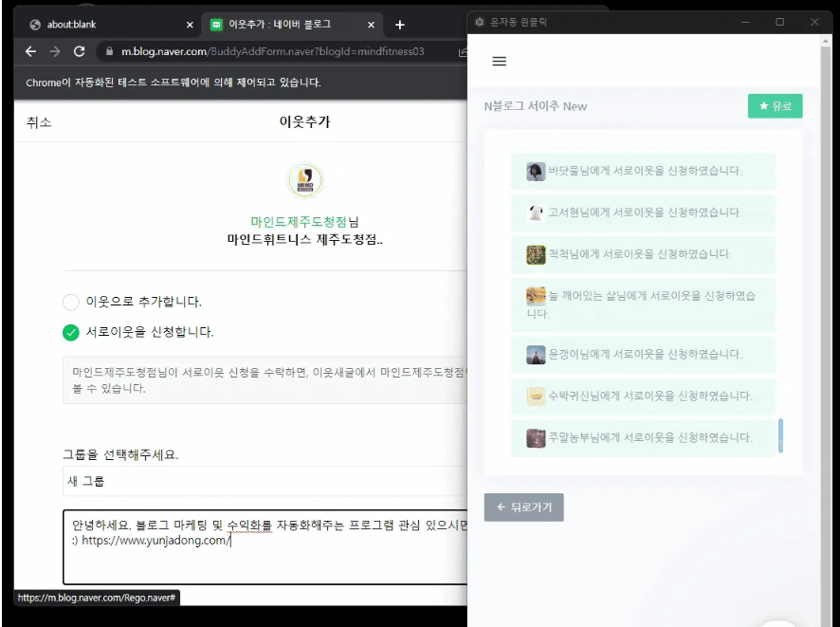Click the 유료 star button
This screenshot has width=840, height=627.
[x=775, y=106]
